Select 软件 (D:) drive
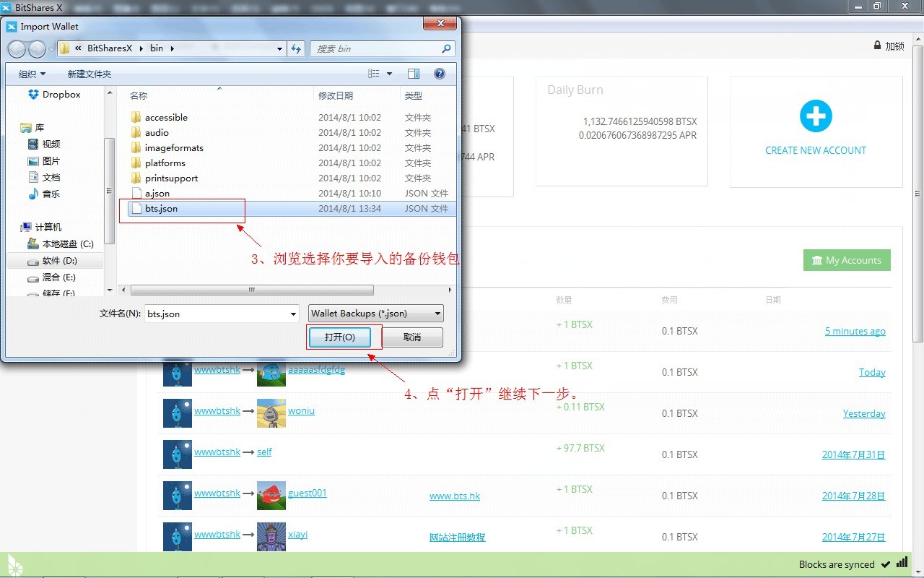Image resolution: width=924 pixels, height=578 pixels. [x=53, y=261]
